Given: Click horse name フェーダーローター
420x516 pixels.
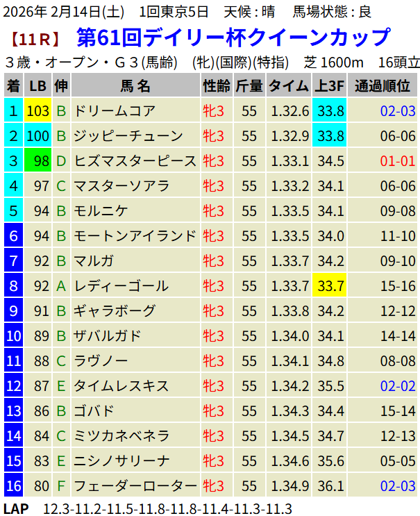Looking at the screenshot, I should point(135,485).
